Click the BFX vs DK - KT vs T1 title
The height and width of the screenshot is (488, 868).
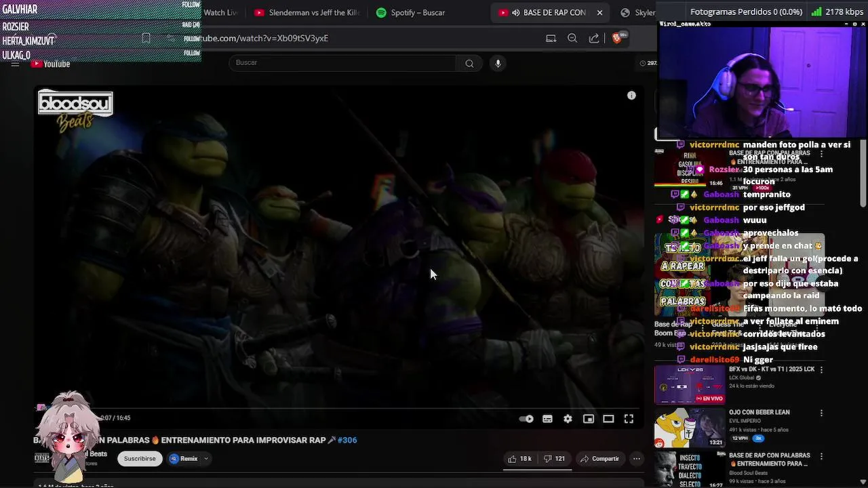pos(772,369)
